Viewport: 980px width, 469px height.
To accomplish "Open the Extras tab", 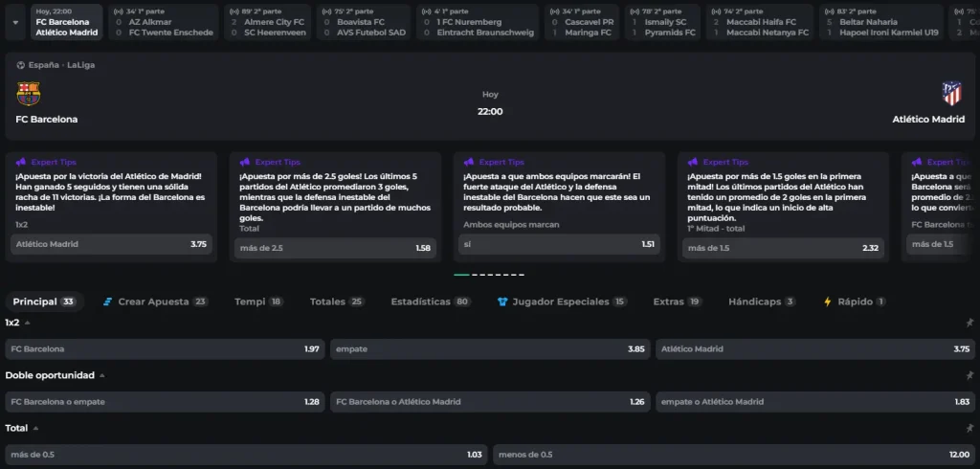I will click(678, 301).
